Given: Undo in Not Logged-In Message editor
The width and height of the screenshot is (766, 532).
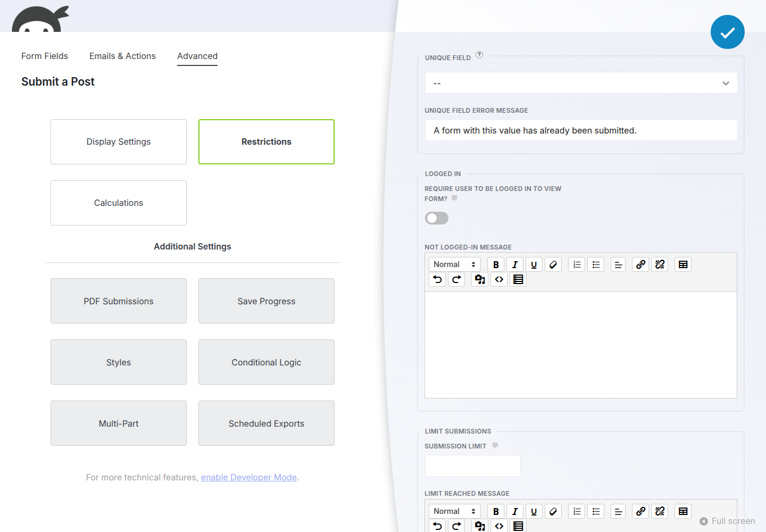Looking at the screenshot, I should click(x=437, y=279).
